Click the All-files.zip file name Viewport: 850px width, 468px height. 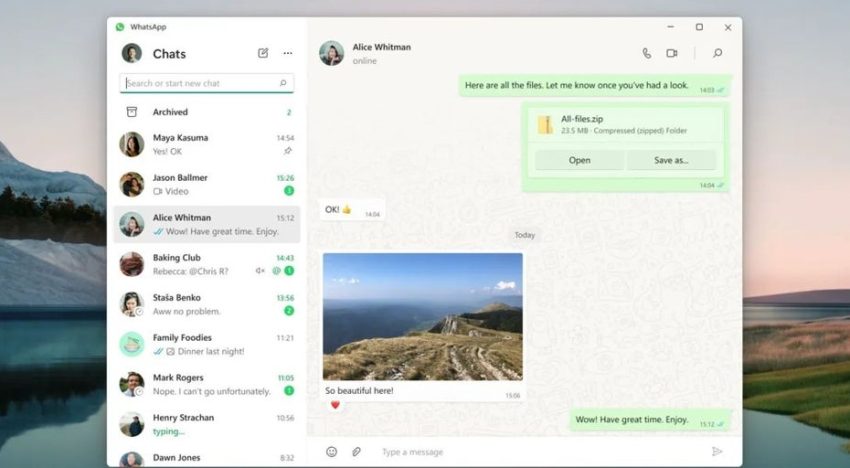point(582,119)
